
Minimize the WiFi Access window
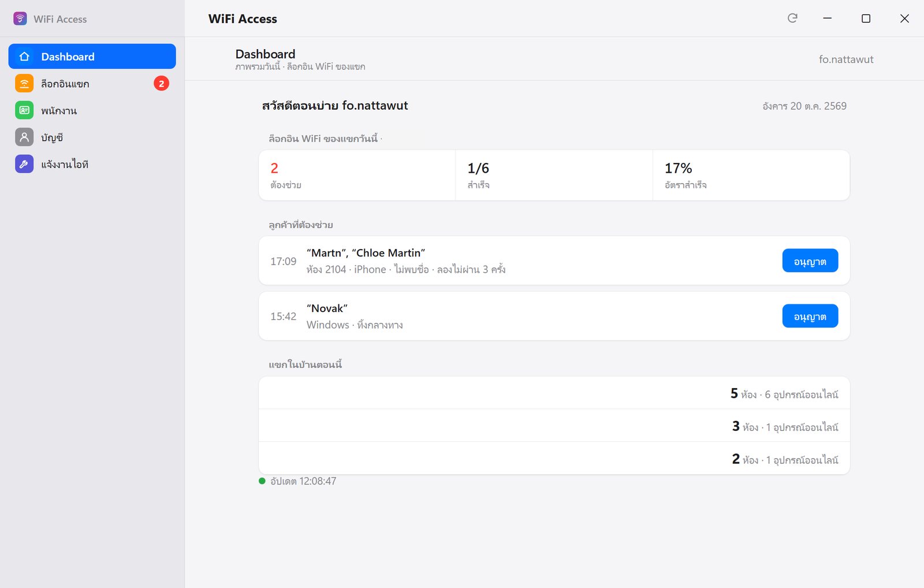click(827, 18)
